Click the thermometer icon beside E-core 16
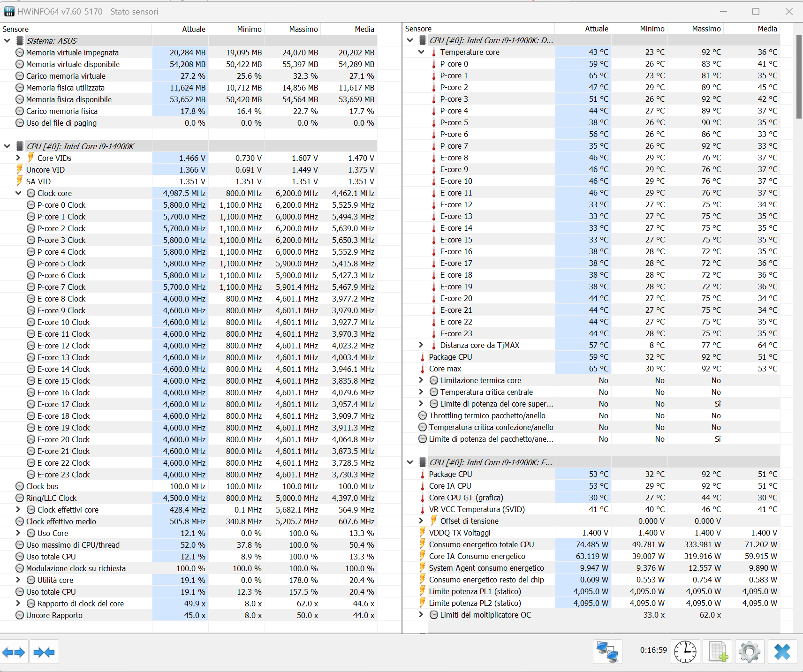Screen dimensions: 803x672 (x=434, y=251)
